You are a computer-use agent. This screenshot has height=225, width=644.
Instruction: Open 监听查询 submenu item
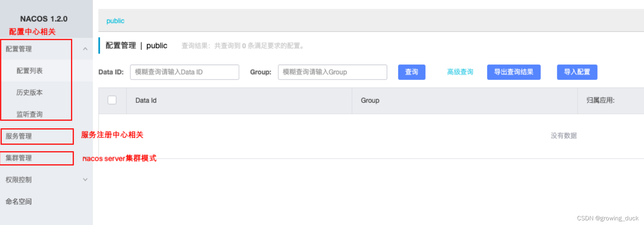[x=29, y=114]
